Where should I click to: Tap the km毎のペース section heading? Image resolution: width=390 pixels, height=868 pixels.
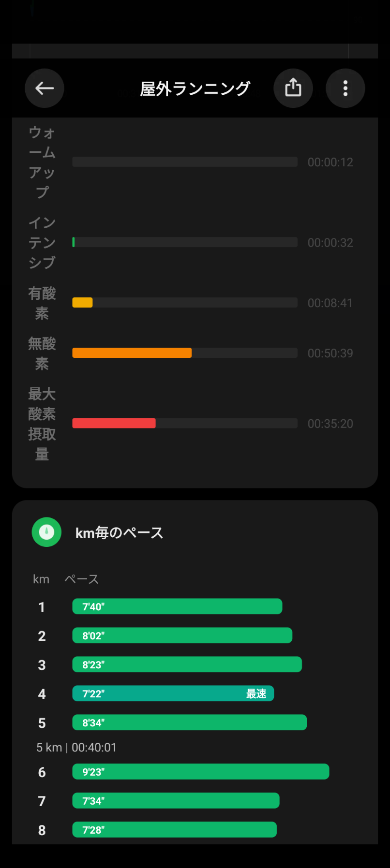(x=119, y=533)
